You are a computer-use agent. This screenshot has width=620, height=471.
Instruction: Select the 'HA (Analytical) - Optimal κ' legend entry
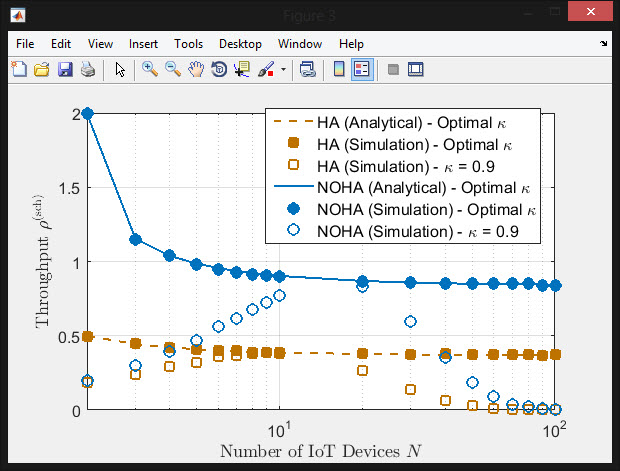[389, 123]
